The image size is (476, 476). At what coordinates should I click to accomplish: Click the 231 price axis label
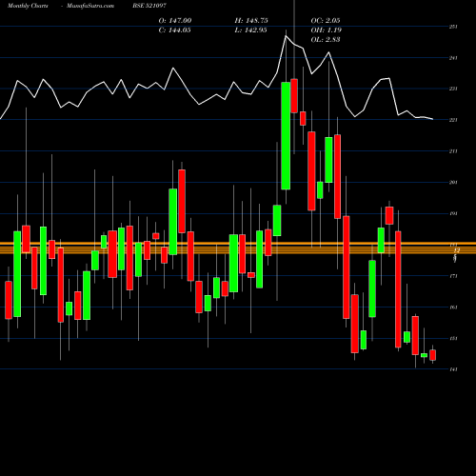(x=453, y=89)
